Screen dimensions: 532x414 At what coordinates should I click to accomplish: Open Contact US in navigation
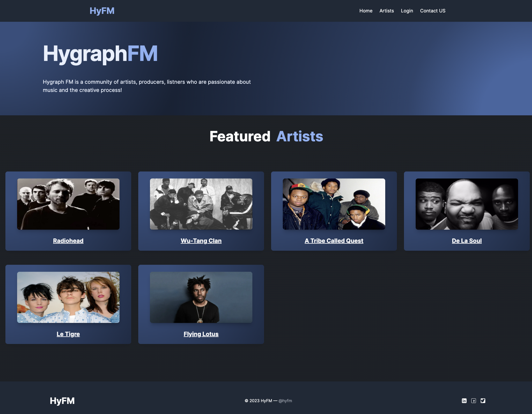click(x=433, y=11)
